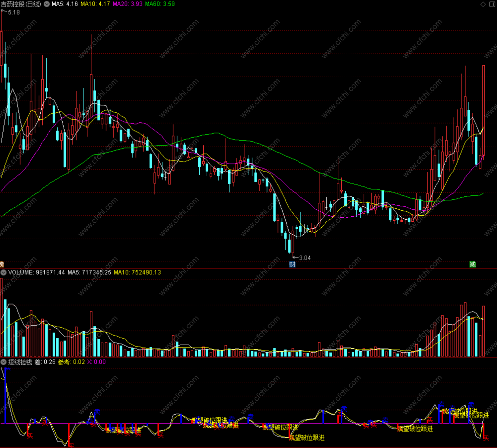The height and width of the screenshot is (448, 497).
Task: Click the orange 榜 marker at the chart edge
Action: point(2,264)
